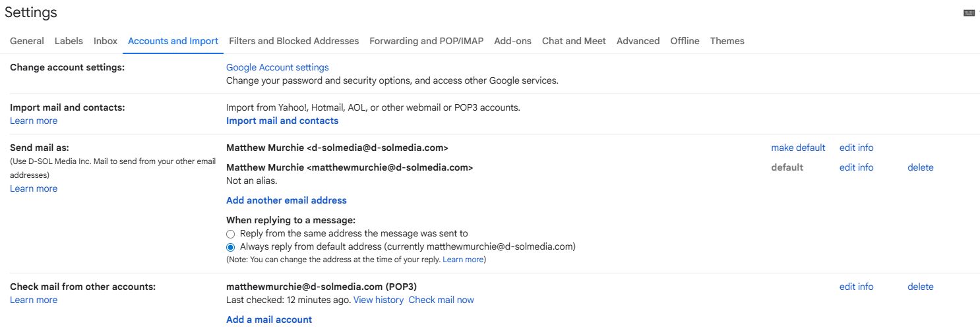The image size is (980, 334).
Task: Click 'Add another email address'
Action: coord(286,200)
